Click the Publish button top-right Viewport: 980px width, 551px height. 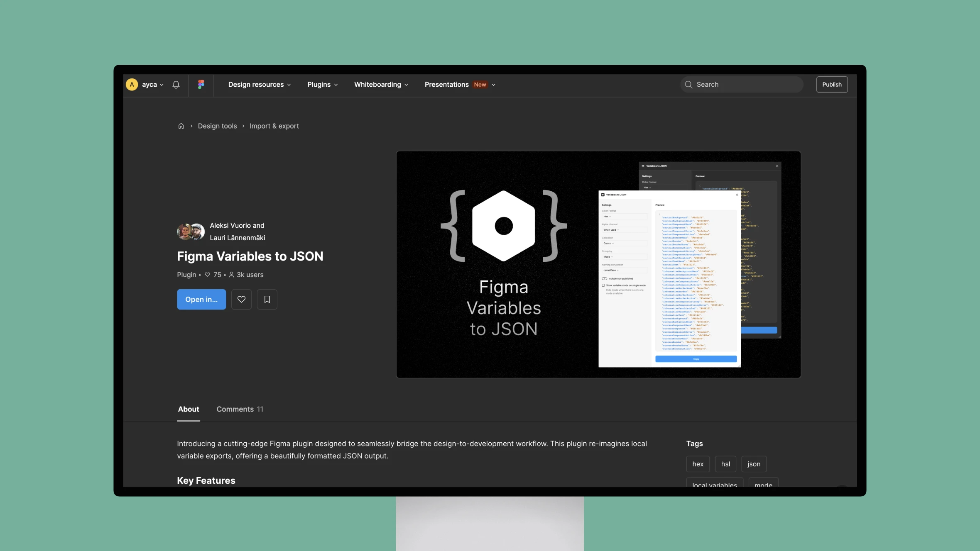point(831,84)
